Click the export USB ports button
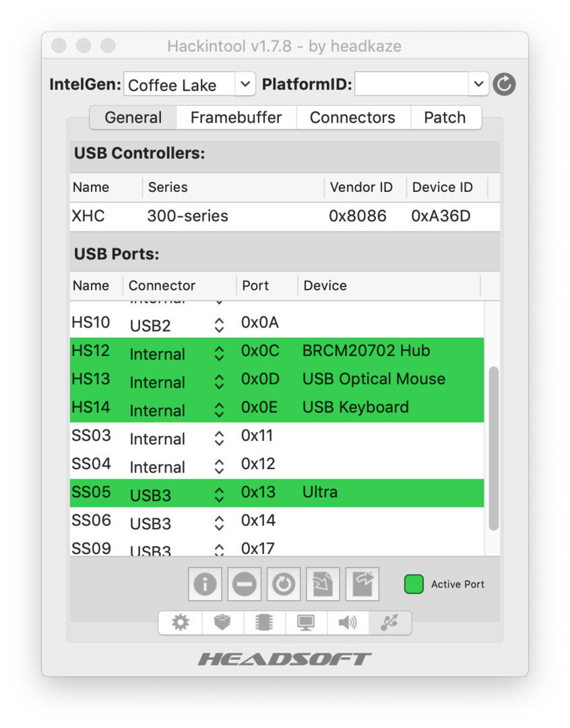 click(362, 584)
